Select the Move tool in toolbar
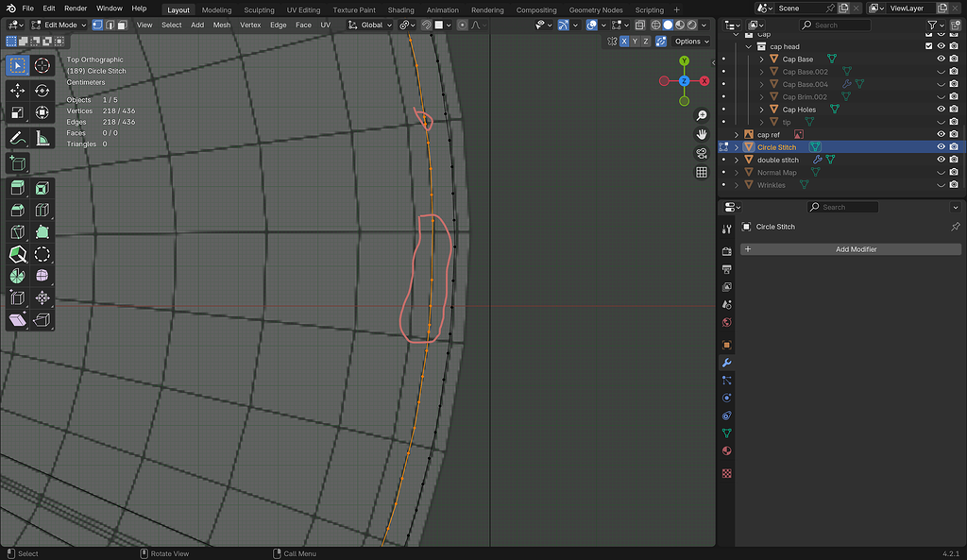Screen dimensions: 967x560 coord(18,91)
